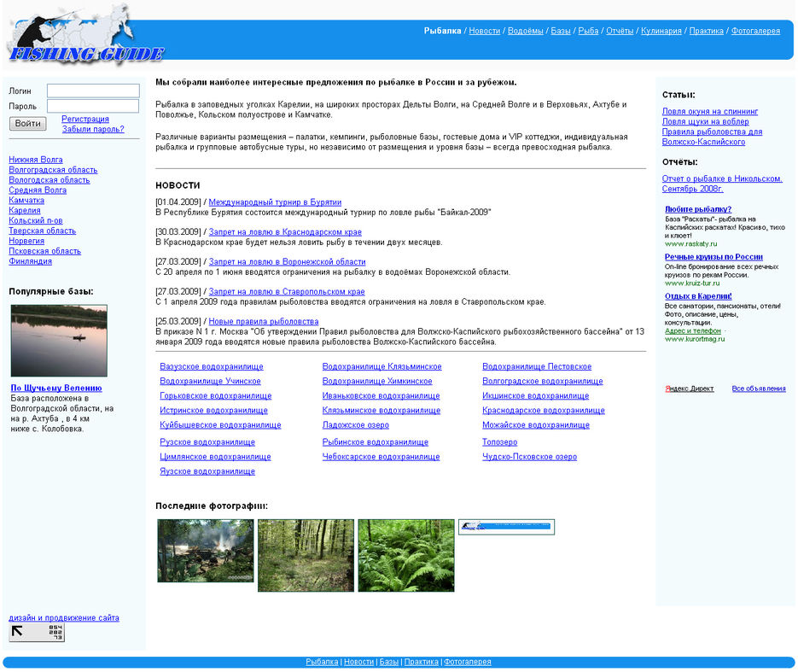Open the Камчатка region link
798x672 pixels.
tap(26, 201)
